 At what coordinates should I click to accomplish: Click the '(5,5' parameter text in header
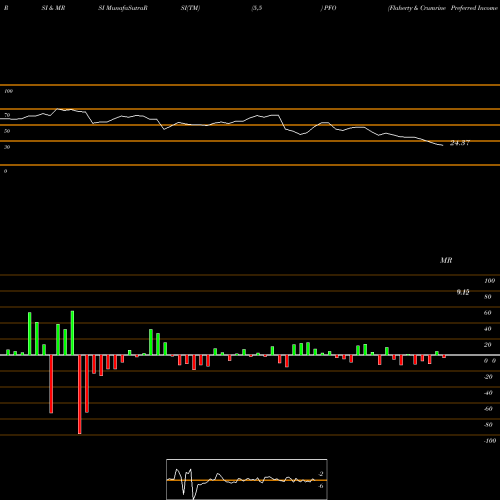(x=257, y=8)
